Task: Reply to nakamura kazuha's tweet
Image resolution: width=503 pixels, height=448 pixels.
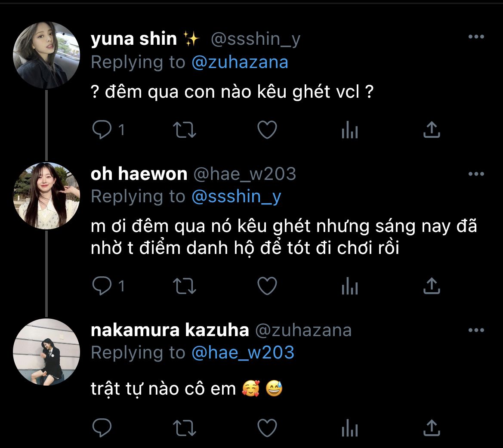Action: tap(102, 428)
